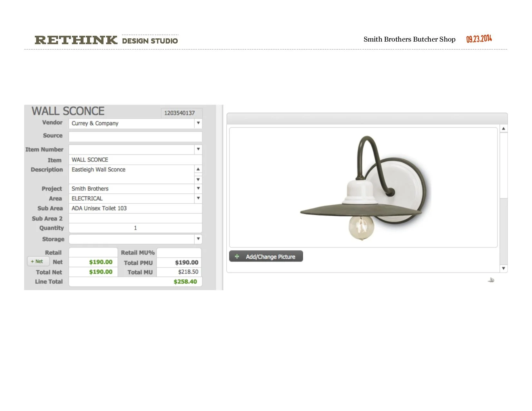Click the Sub Area field ADA Unisex Toilet 103

(135, 208)
